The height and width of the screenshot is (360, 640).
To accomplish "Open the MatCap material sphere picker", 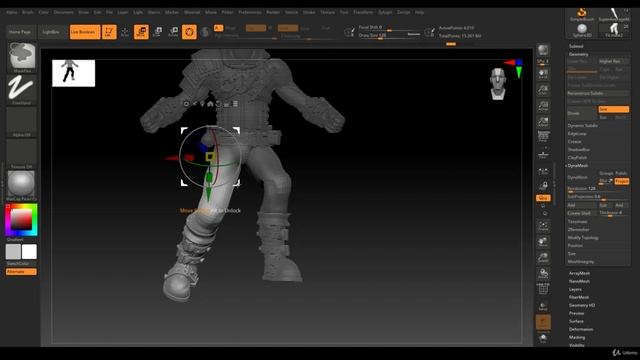I will tap(22, 184).
